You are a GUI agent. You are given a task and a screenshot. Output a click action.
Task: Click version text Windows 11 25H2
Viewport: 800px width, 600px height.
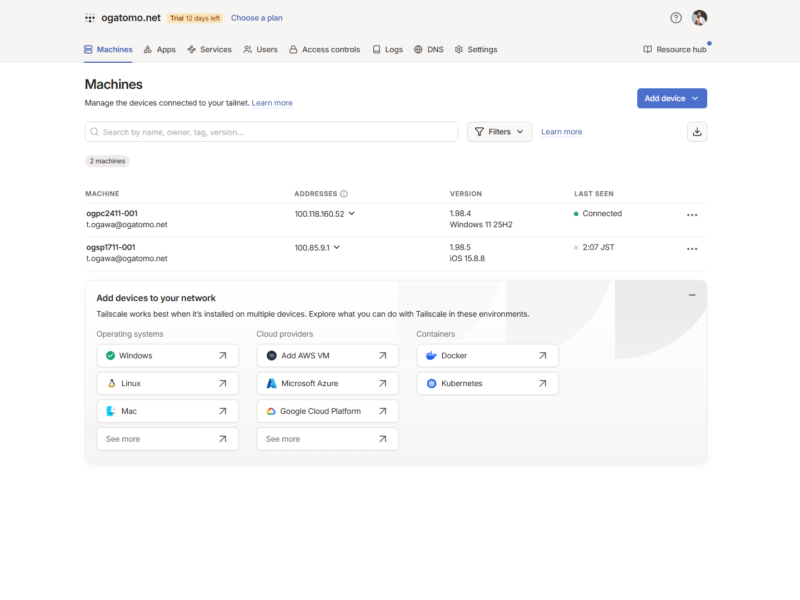point(481,224)
